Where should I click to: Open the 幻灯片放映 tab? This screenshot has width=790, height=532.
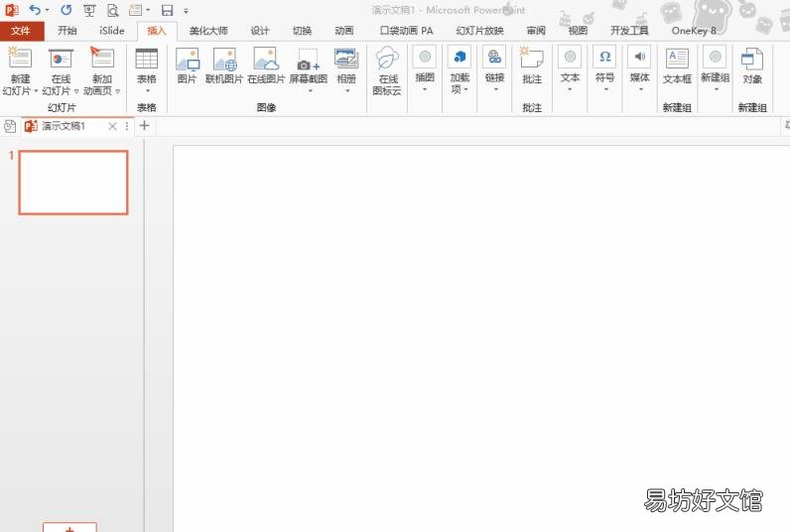tap(479, 31)
